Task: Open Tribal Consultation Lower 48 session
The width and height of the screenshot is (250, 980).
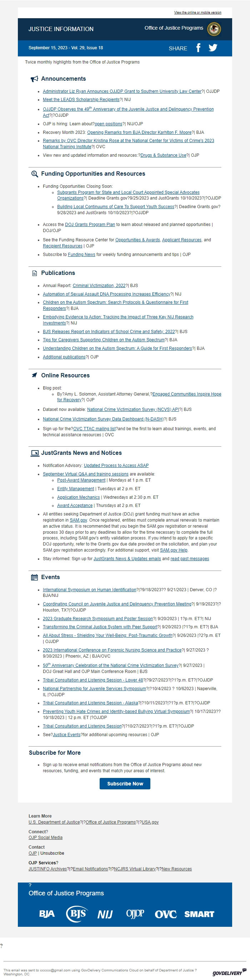Action: (x=93, y=680)
